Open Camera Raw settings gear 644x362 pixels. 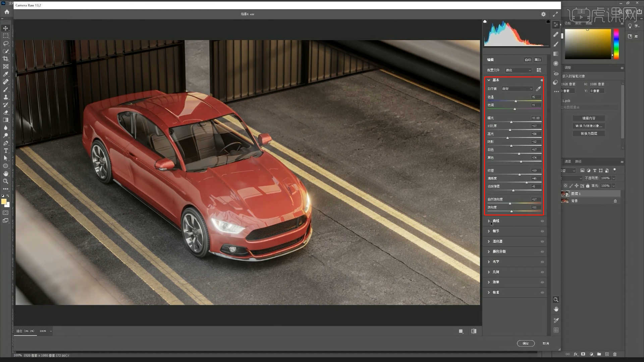point(543,14)
